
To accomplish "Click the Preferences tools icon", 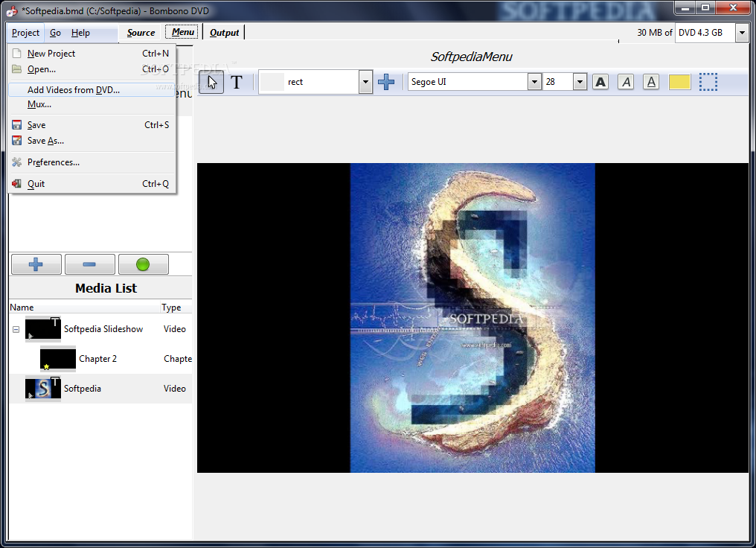I will [17, 162].
